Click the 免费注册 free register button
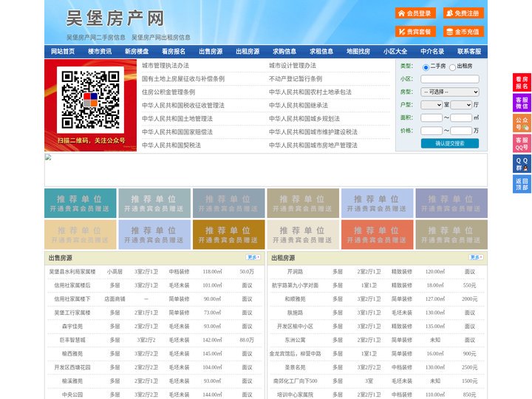 [463, 13]
